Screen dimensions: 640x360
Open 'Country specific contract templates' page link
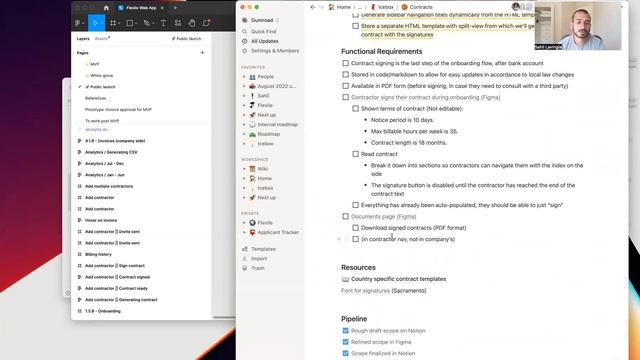(398, 279)
